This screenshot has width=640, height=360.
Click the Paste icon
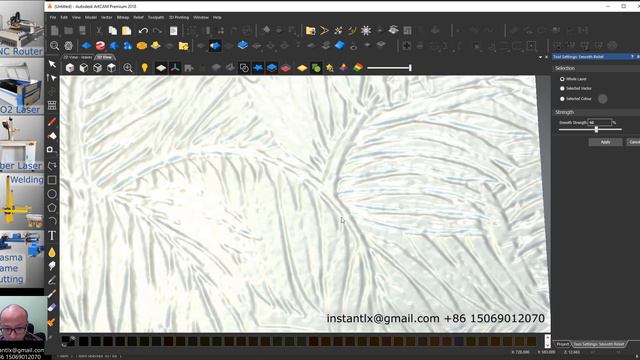127,31
